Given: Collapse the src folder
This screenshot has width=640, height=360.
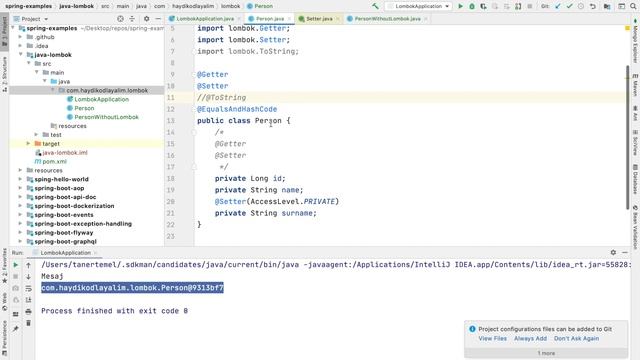Looking at the screenshot, I should click(29, 63).
